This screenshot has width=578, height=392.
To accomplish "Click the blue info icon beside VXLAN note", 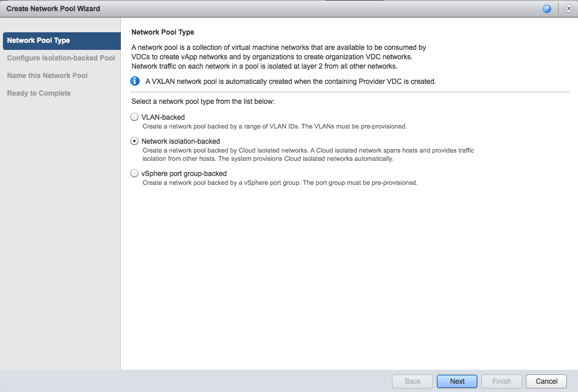I will [x=135, y=81].
